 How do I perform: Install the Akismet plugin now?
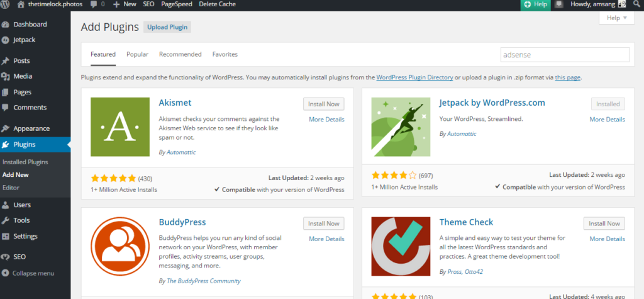point(324,104)
